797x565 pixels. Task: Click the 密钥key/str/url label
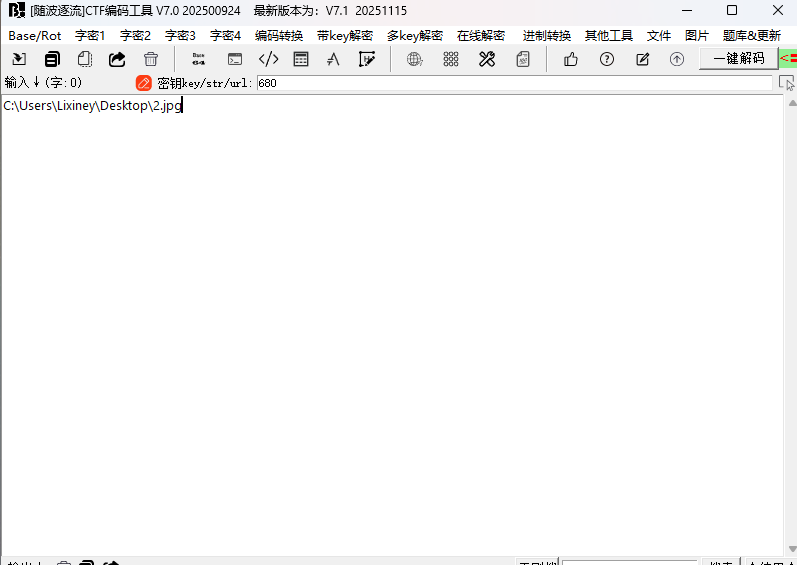point(205,83)
